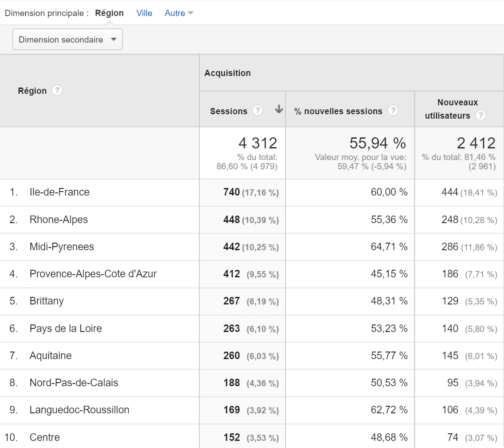The image size is (504, 448).
Task: Click the 45,15 % new sessions value
Action: click(x=389, y=274)
